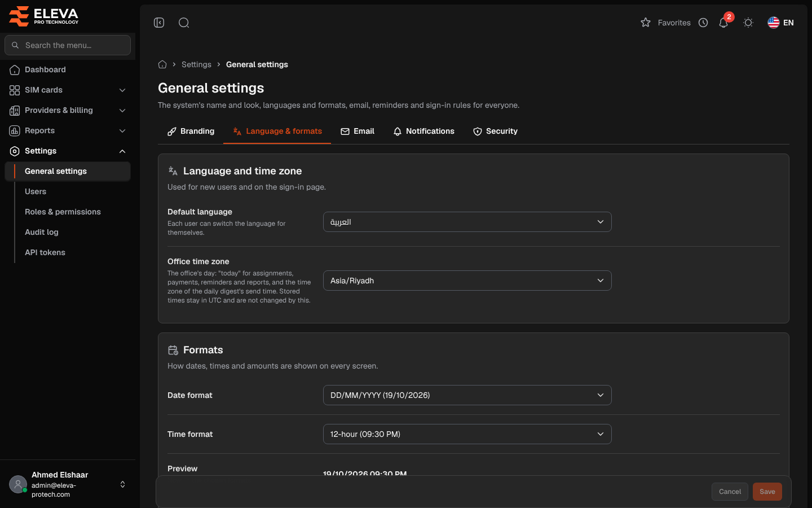Click the Favorites star icon
The width and height of the screenshot is (812, 508).
coord(646,23)
